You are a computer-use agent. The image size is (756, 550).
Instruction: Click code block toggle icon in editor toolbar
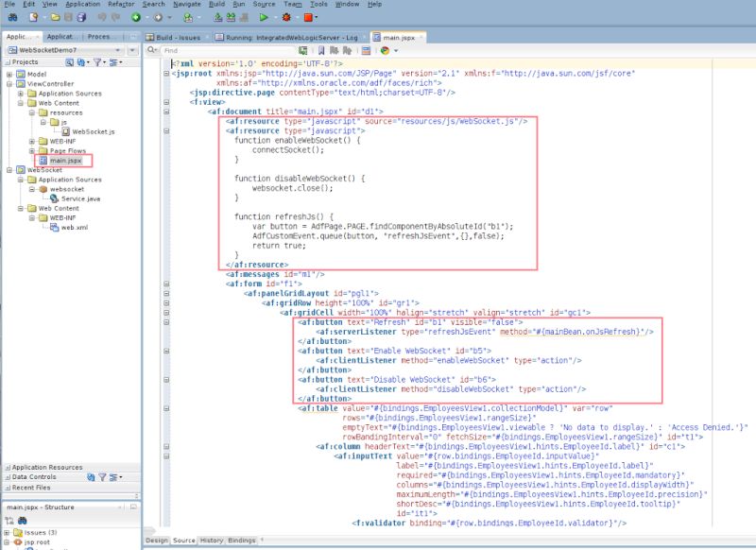tap(366, 50)
